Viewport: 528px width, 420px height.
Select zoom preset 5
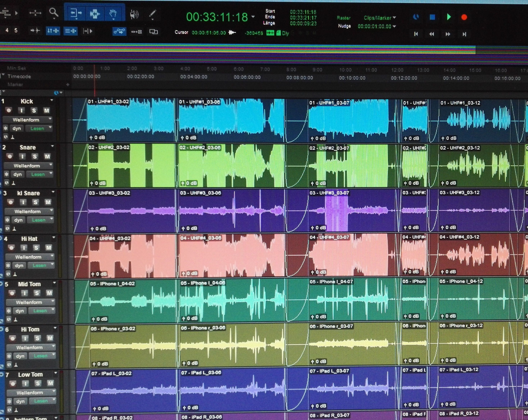click(x=16, y=30)
